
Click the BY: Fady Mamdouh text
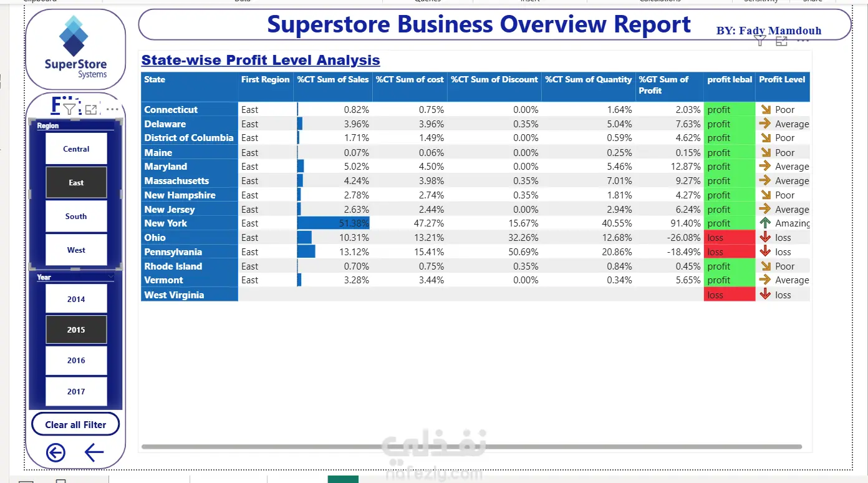tap(769, 31)
